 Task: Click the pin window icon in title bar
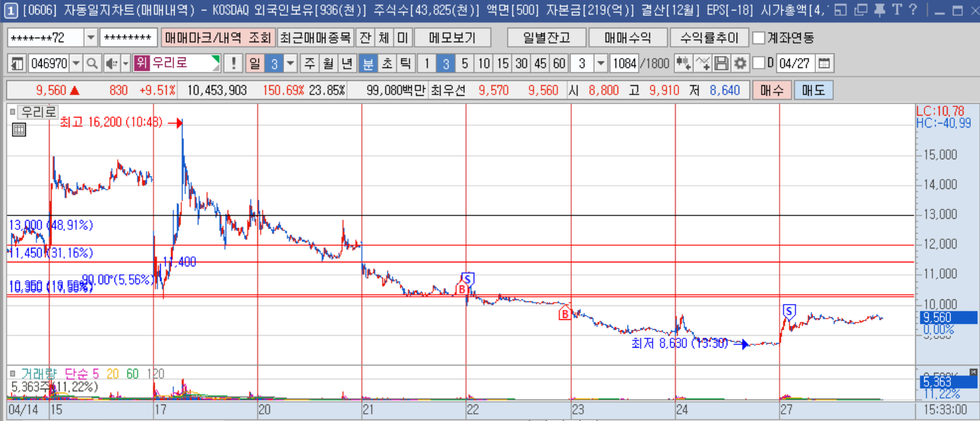coord(879,10)
